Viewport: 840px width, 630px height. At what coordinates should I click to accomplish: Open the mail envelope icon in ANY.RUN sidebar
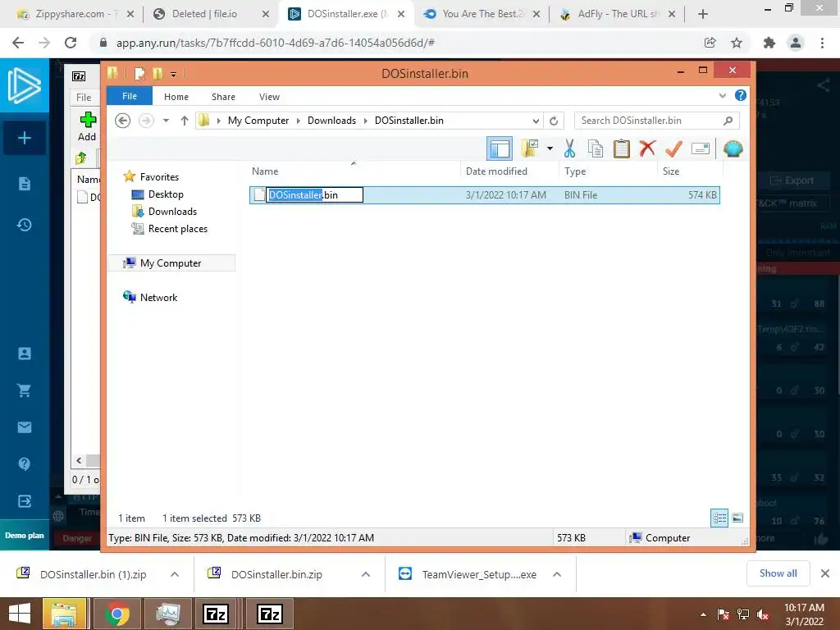[x=24, y=427]
